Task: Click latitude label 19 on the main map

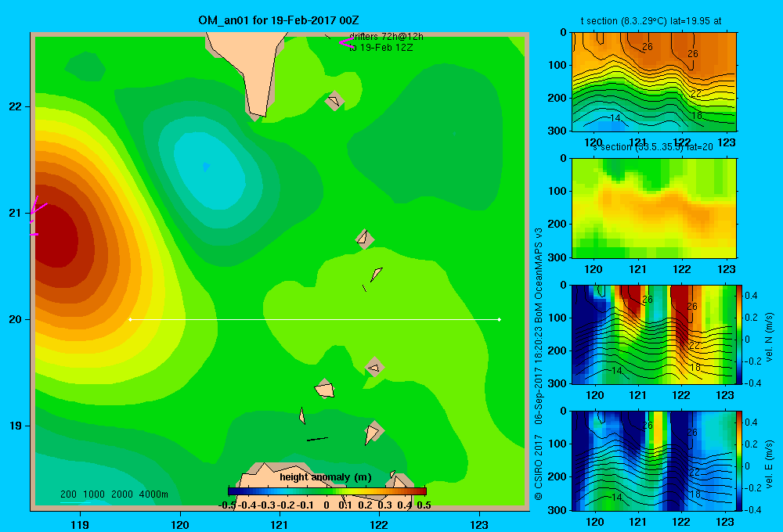Action: pyautogui.click(x=15, y=426)
